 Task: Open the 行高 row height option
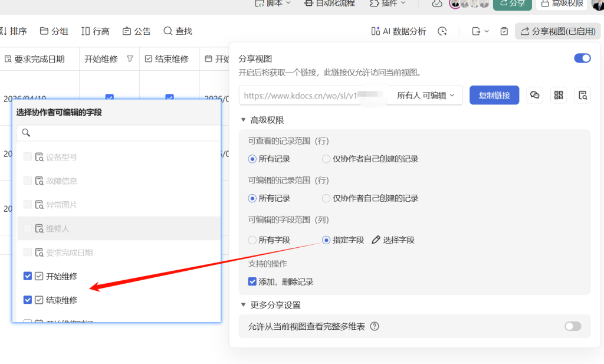pyautogui.click(x=96, y=31)
